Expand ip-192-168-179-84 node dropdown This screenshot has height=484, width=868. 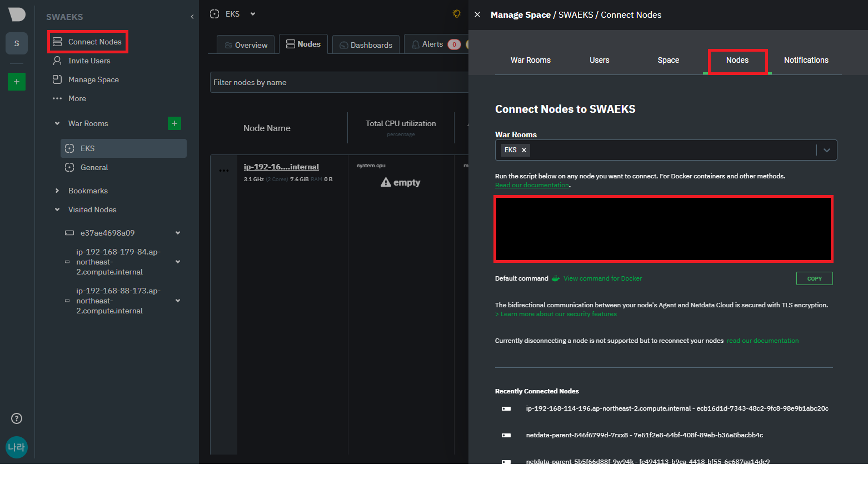pos(178,262)
